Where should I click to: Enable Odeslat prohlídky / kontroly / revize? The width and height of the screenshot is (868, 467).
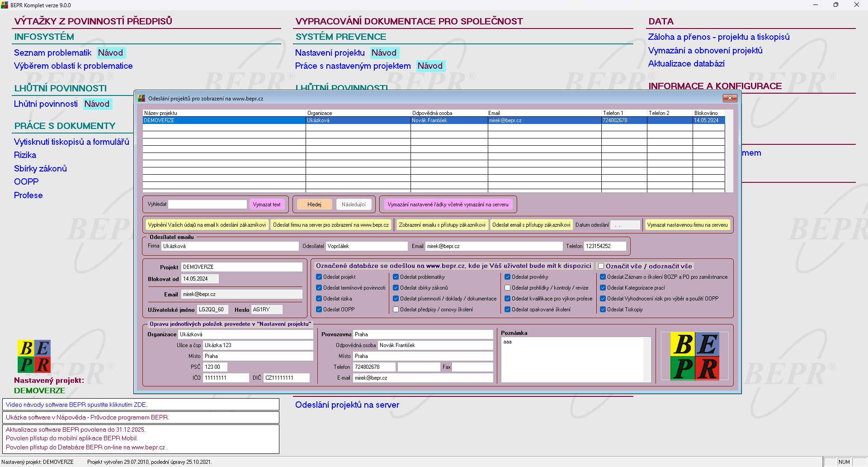pyautogui.click(x=507, y=288)
